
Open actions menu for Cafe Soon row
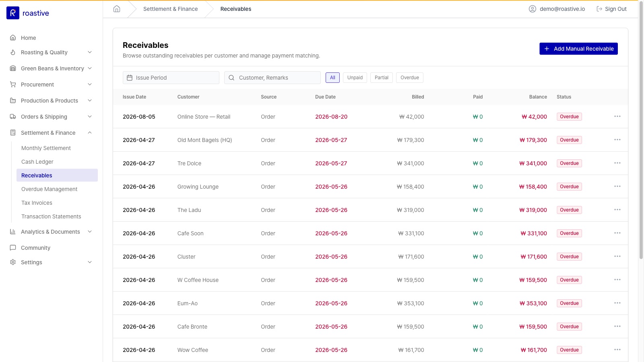617,233
